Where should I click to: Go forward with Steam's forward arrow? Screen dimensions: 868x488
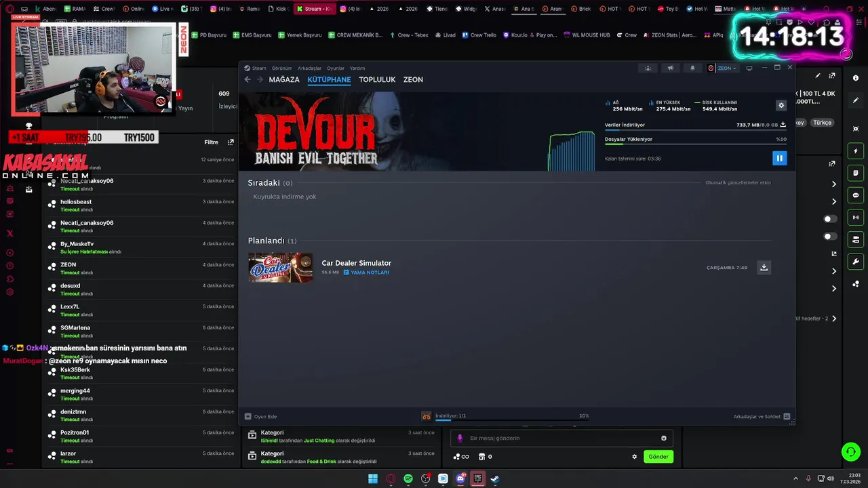click(x=258, y=79)
